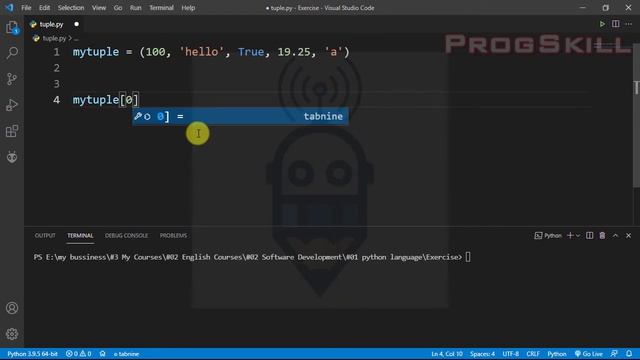Start Go Live server
The height and width of the screenshot is (360, 640).
coord(589,354)
